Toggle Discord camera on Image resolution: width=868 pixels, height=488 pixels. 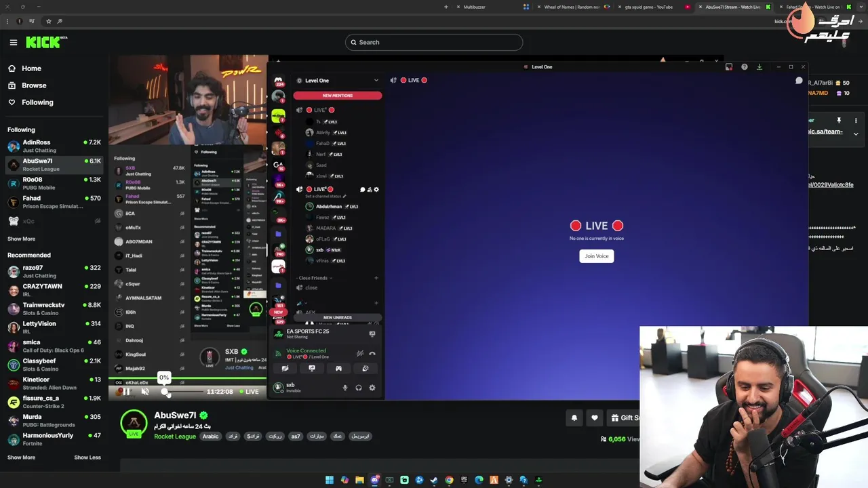(x=285, y=369)
